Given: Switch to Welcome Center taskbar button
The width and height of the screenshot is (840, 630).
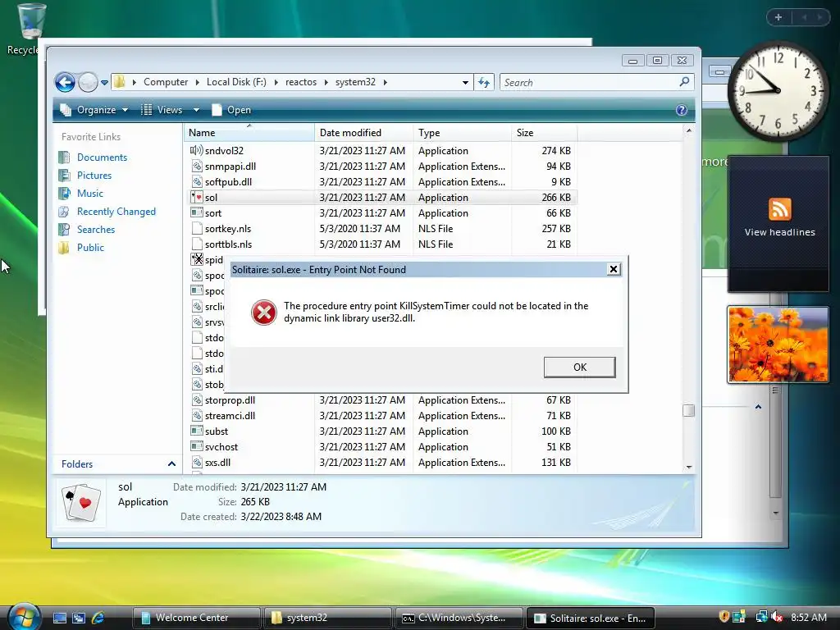Looking at the screenshot, I should 196,618.
